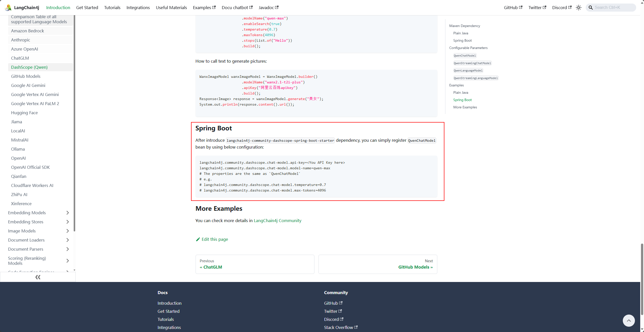Open the GitHub link in the top navbar
This screenshot has height=332, width=644.
pos(513,8)
